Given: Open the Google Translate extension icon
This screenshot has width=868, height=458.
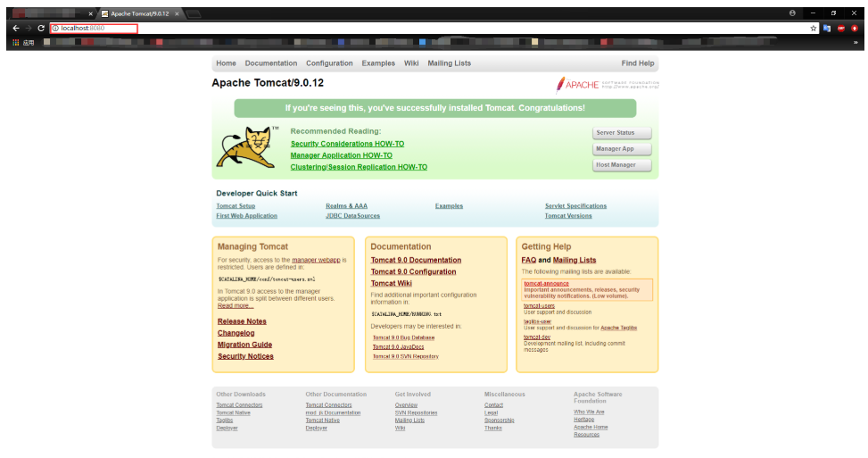Looking at the screenshot, I should (x=827, y=29).
